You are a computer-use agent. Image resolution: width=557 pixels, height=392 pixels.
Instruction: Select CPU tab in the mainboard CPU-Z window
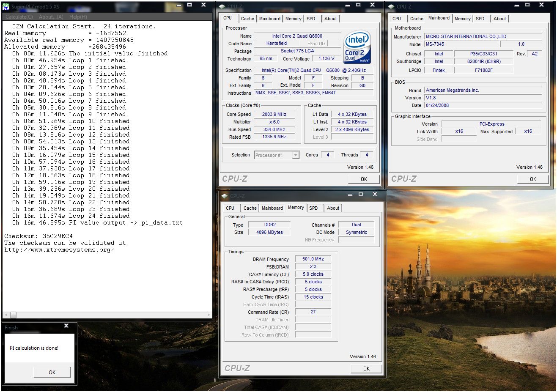tap(397, 19)
